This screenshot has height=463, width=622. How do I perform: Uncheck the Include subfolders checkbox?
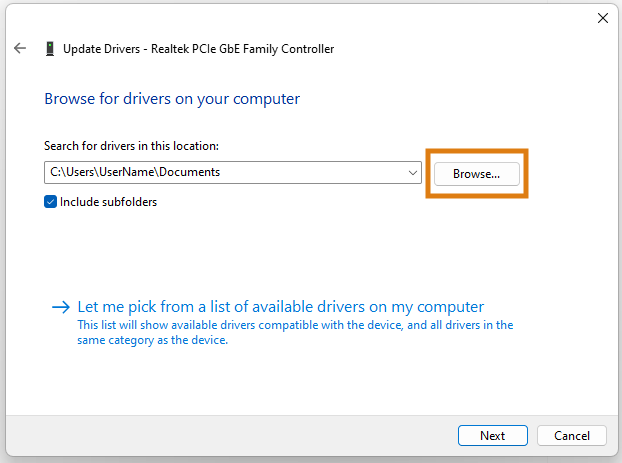coord(50,202)
